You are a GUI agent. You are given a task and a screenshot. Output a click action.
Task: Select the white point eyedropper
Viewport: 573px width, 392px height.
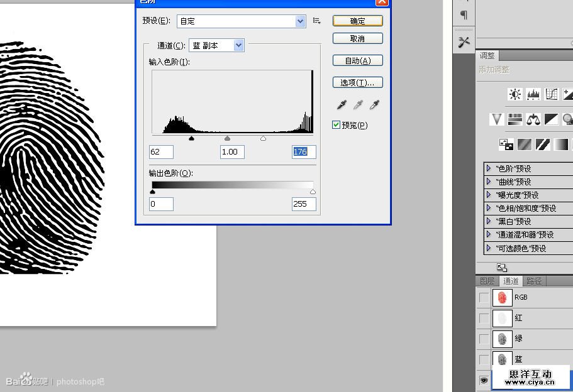pos(374,105)
